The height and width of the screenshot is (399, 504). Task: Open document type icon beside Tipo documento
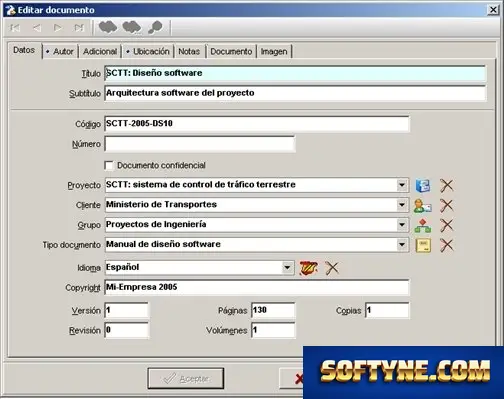pyautogui.click(x=423, y=245)
